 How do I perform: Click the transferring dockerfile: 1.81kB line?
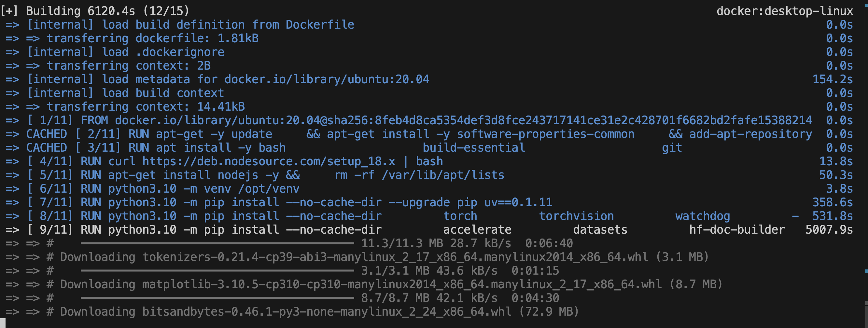[153, 38]
